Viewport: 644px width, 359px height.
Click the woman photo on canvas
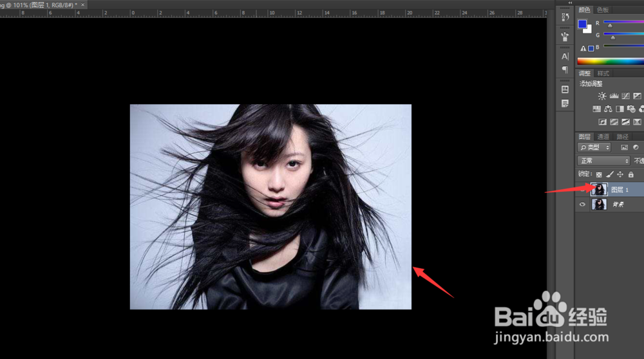point(270,207)
